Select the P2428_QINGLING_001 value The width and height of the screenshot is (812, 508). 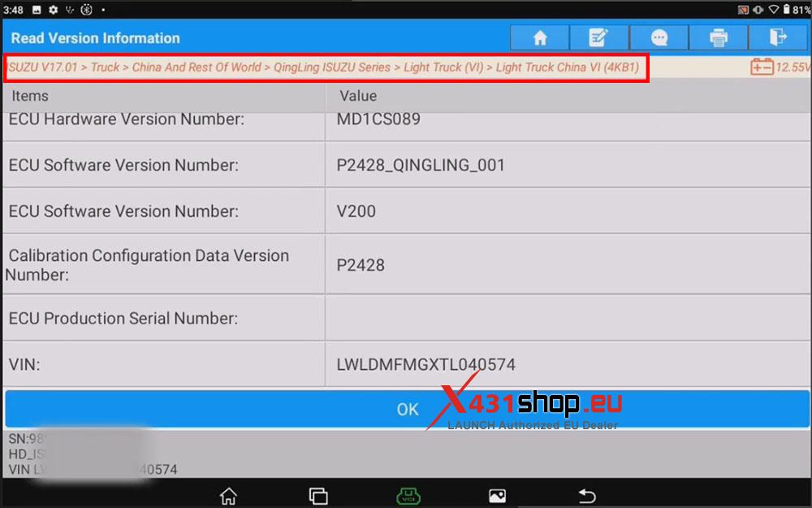click(x=421, y=165)
